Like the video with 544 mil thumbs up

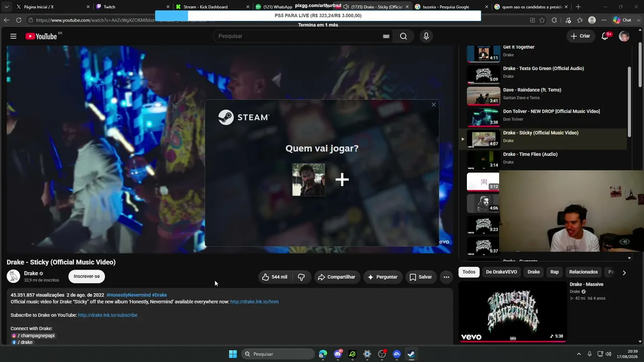[274, 277]
